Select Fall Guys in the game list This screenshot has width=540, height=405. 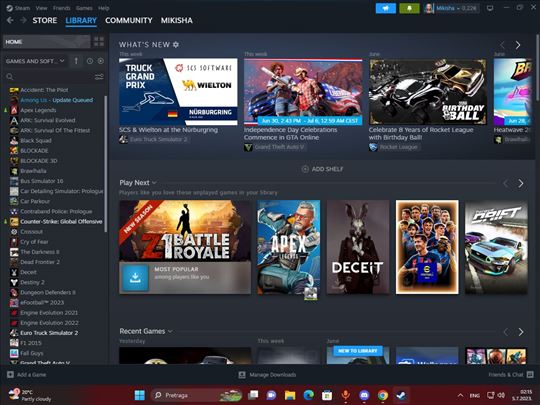32,353
